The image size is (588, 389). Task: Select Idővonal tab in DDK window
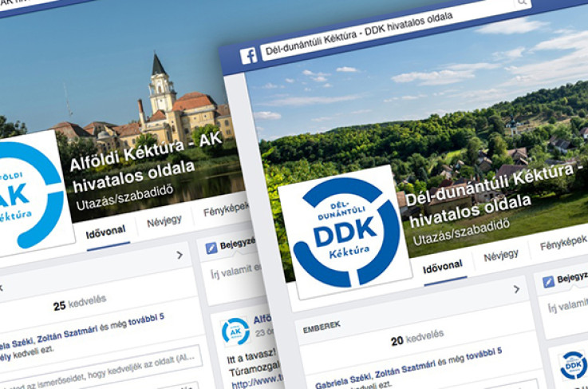pos(443,268)
